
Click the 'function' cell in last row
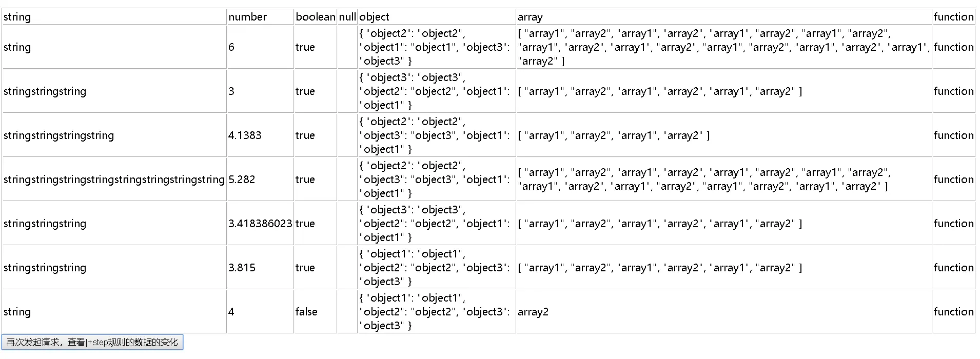coord(953,312)
